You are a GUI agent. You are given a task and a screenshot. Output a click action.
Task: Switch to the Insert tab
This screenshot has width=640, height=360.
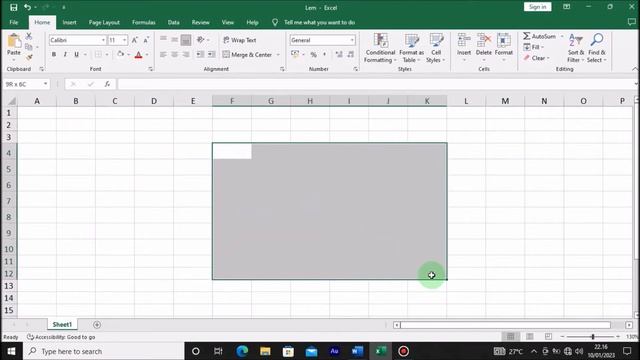click(69, 22)
